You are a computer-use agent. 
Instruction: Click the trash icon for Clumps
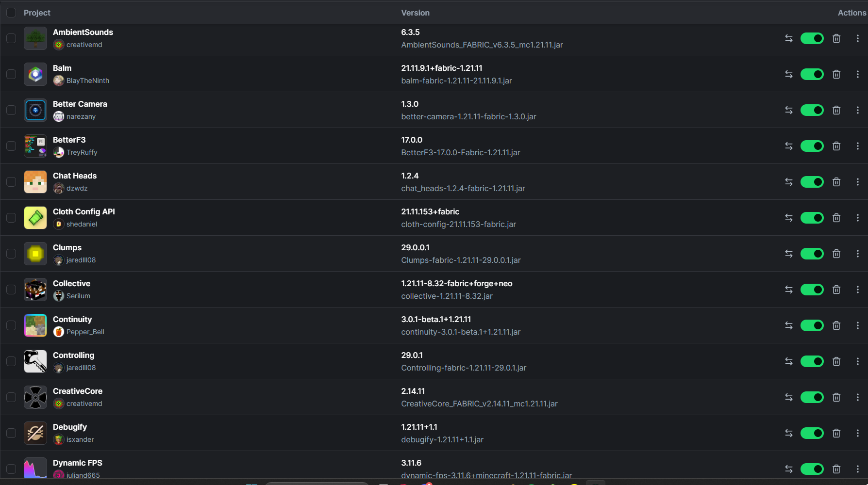[x=836, y=254]
